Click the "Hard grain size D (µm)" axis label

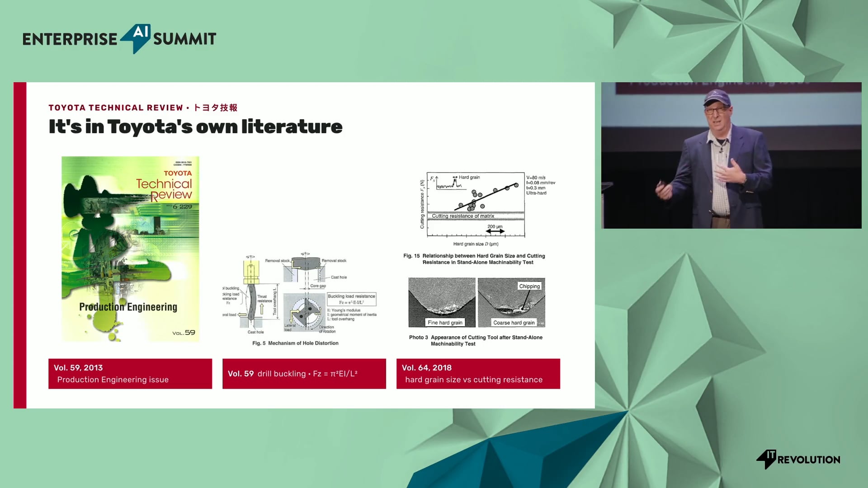click(x=476, y=244)
